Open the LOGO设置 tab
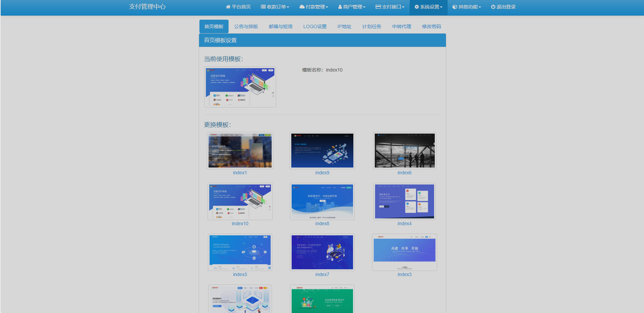644x313 pixels. click(x=315, y=26)
